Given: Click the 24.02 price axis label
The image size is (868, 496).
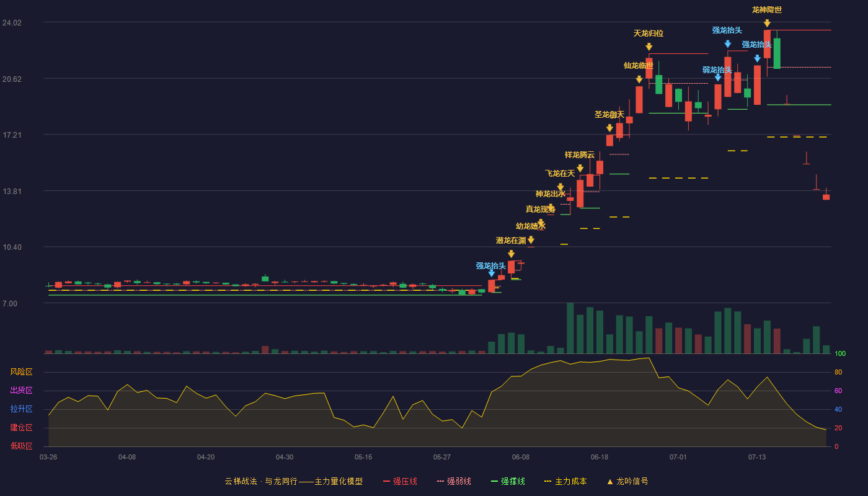Looking at the screenshot, I should coord(12,23).
